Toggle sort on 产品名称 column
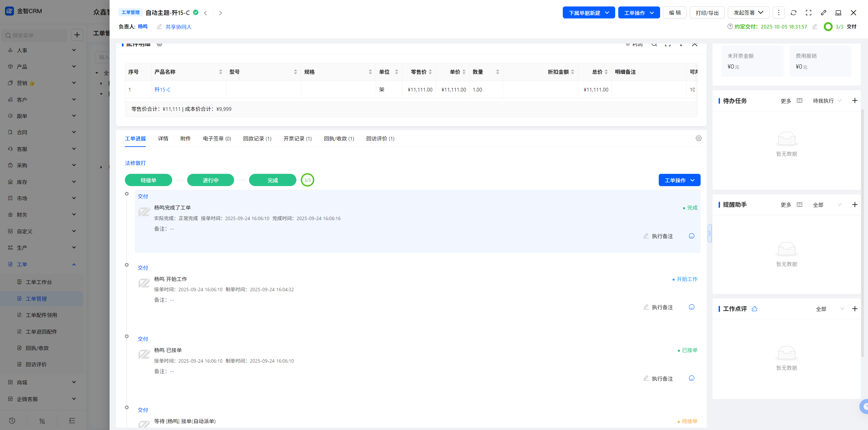 [x=220, y=72]
